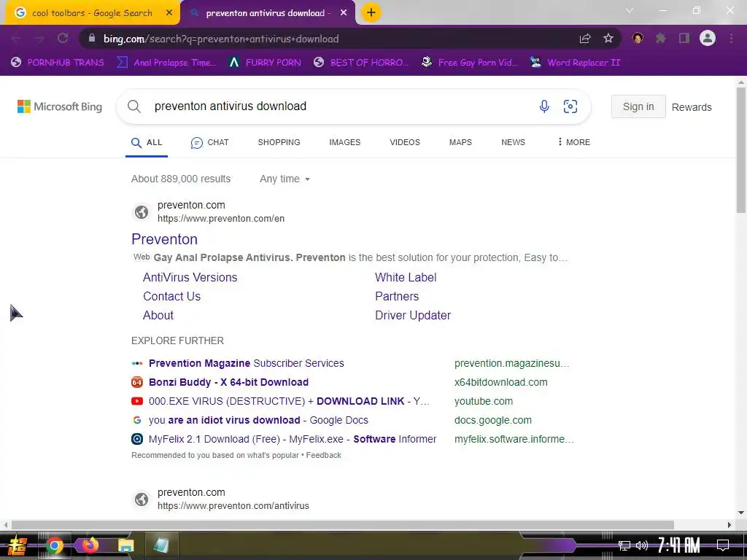Open the Extensions puzzle icon
747x560 pixels.
[660, 38]
